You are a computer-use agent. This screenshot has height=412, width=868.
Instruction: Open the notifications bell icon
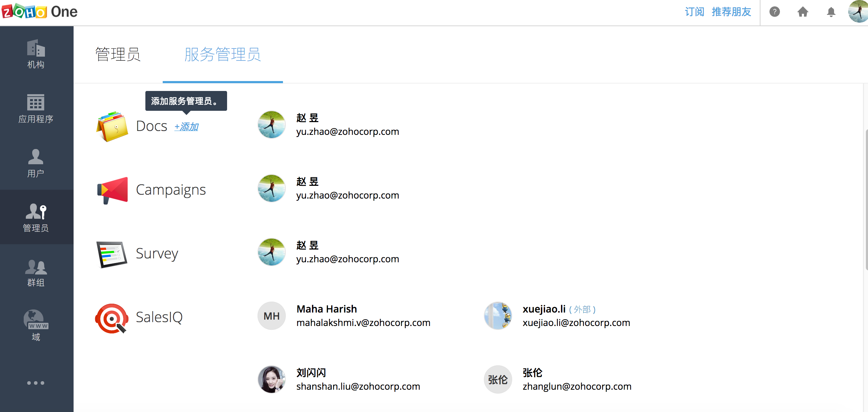[x=831, y=12]
